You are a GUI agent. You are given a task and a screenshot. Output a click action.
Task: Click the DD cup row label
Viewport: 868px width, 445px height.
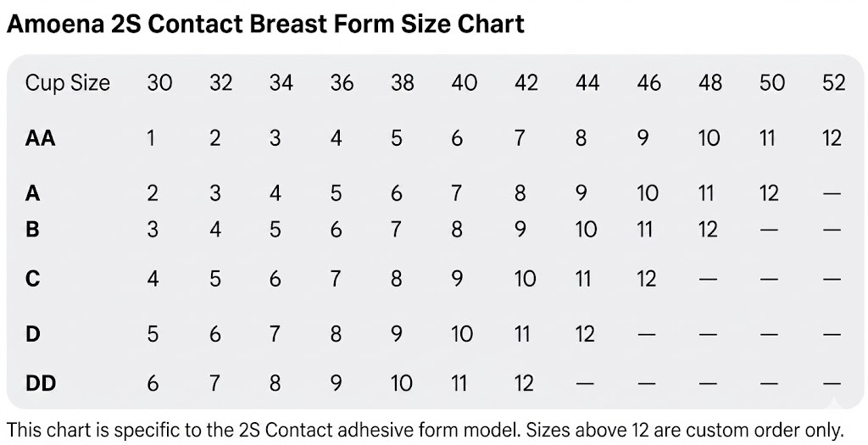41,383
